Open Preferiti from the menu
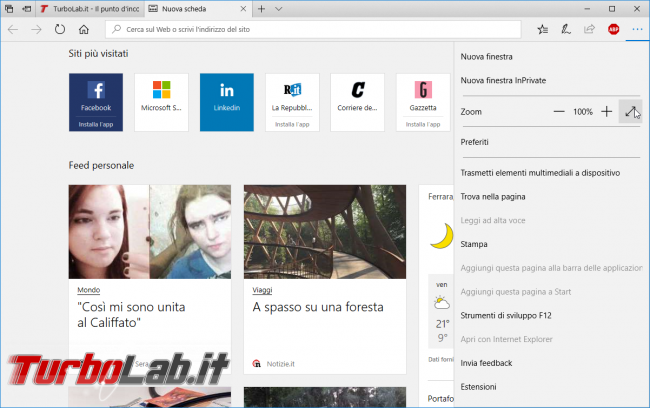The height and width of the screenshot is (408, 650). pos(474,142)
